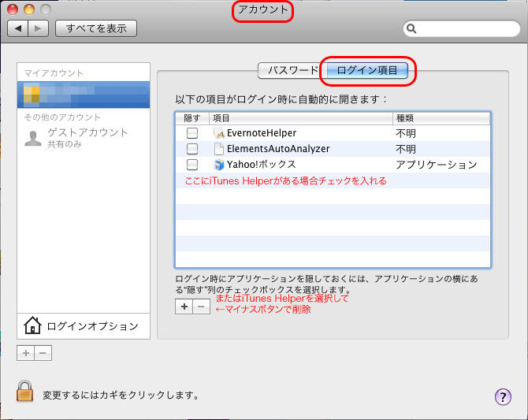This screenshot has height=420, width=528.
Task: Click the EvernoteHelper app icon
Action: [x=219, y=133]
